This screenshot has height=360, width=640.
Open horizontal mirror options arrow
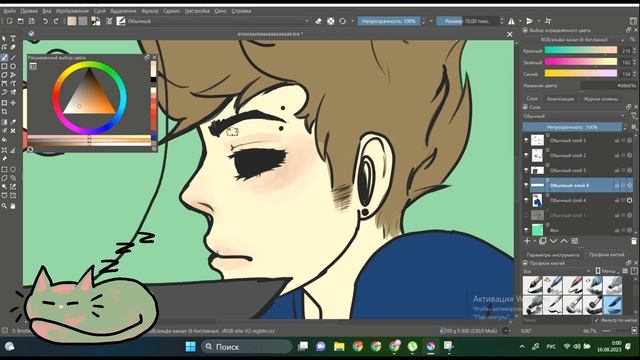point(520,21)
